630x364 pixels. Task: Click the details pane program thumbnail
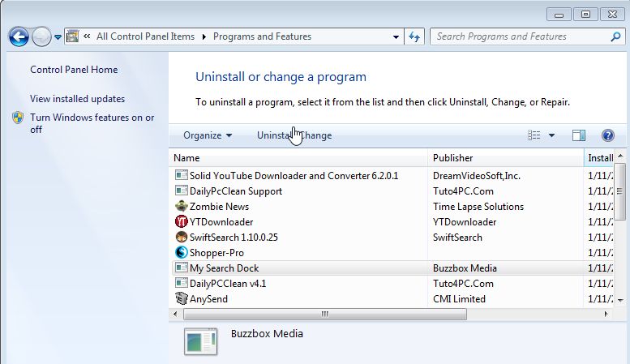click(x=201, y=342)
